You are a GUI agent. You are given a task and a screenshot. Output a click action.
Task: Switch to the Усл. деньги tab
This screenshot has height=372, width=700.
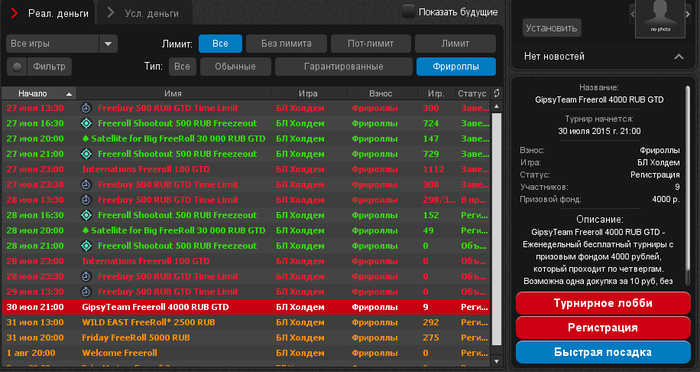pyautogui.click(x=145, y=13)
